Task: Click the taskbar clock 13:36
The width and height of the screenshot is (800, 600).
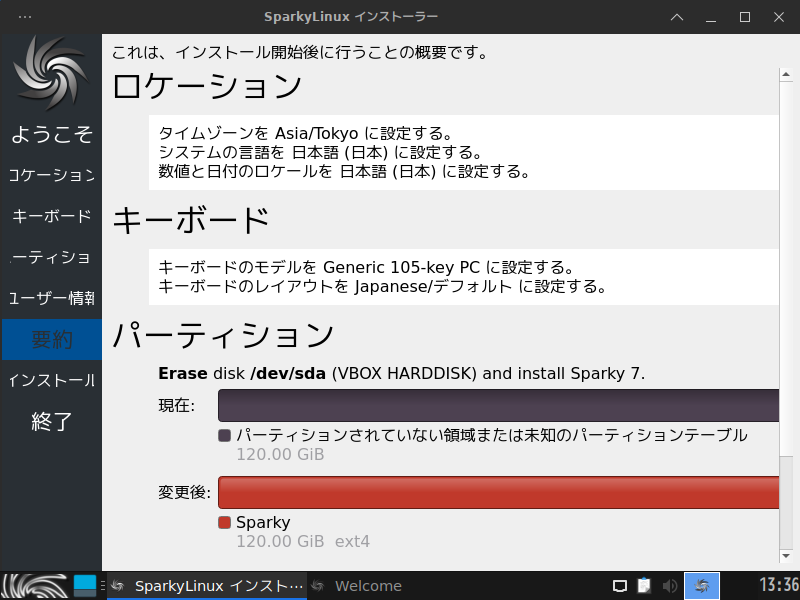Action: pyautogui.click(x=779, y=585)
